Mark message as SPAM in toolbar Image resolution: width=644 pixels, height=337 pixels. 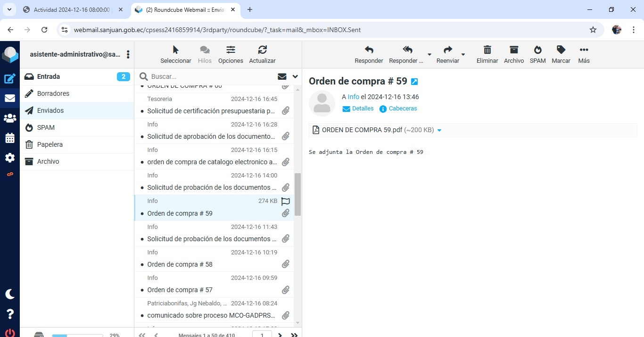(537, 50)
